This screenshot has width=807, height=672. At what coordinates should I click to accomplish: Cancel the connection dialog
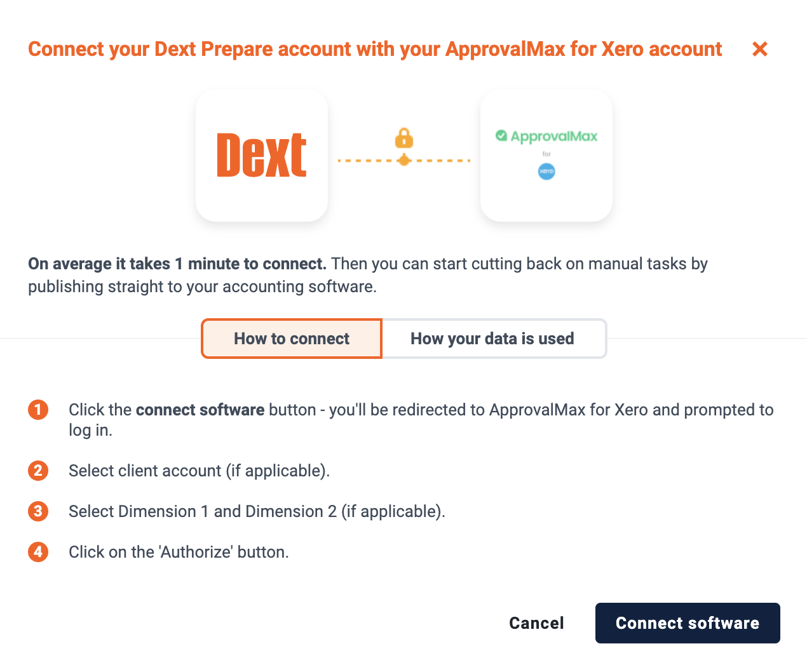[x=536, y=623]
